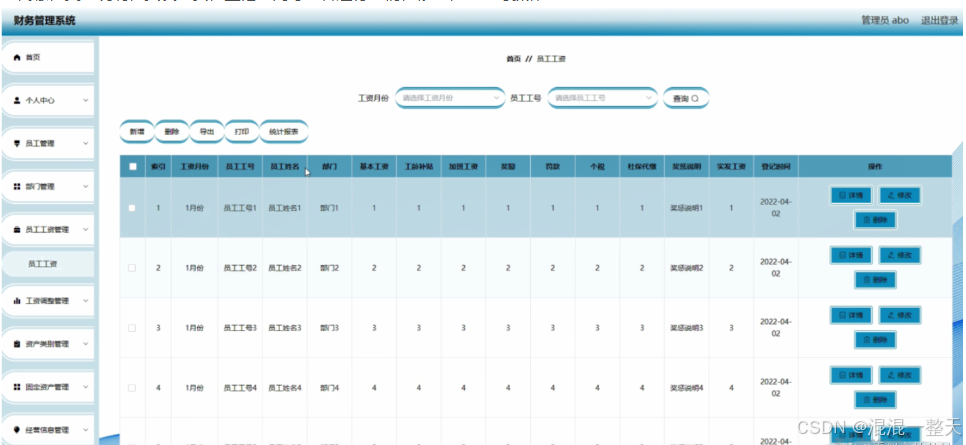Click the briefcase icon beside 员工工资管理
This screenshot has width=966, height=445.
pos(17,230)
